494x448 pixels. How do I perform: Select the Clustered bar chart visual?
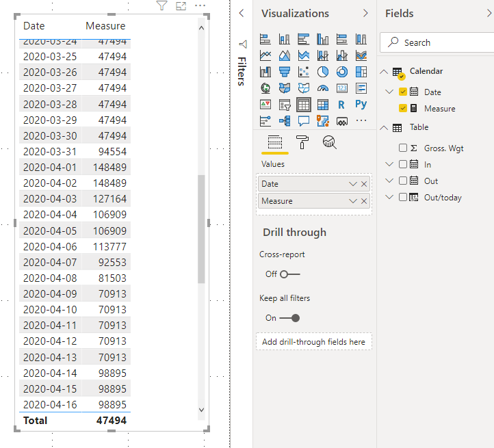[x=304, y=40]
